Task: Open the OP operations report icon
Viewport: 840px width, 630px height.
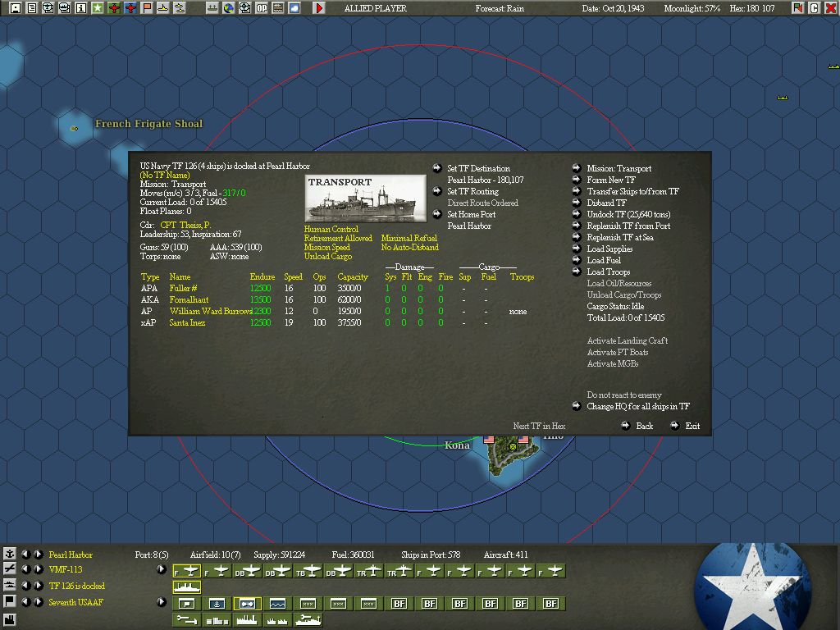Action: 262,8
